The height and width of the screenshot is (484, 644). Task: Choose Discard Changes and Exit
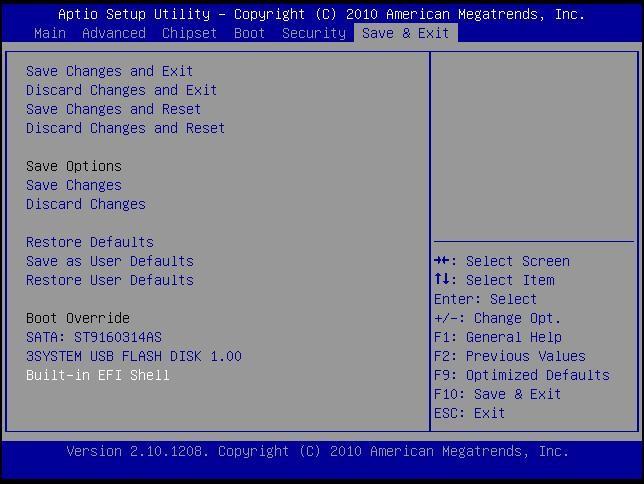[x=121, y=90]
